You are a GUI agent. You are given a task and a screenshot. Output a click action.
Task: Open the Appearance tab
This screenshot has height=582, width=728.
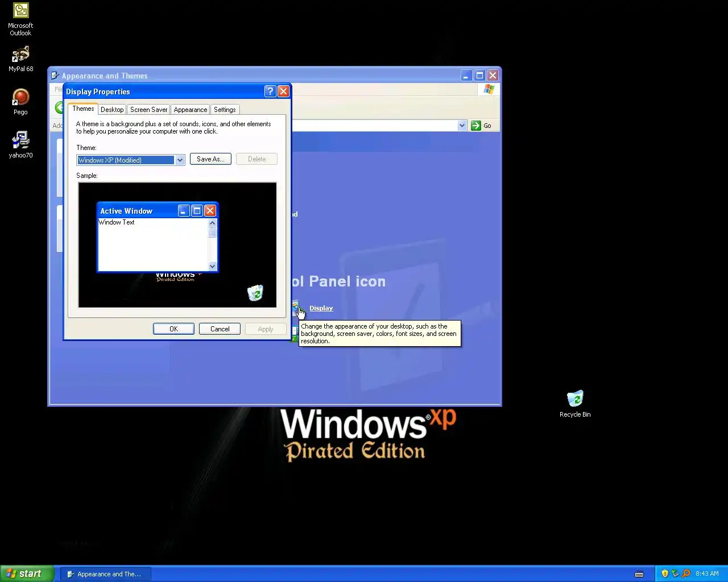coord(191,110)
